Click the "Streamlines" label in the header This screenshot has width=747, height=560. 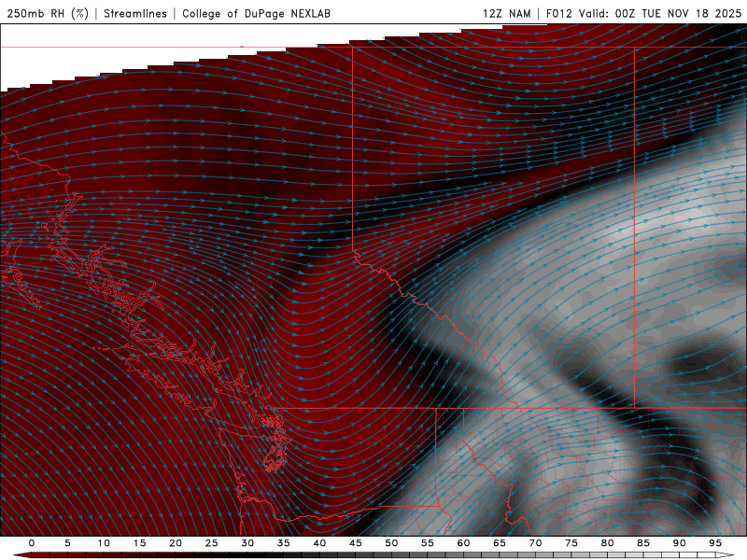(135, 13)
